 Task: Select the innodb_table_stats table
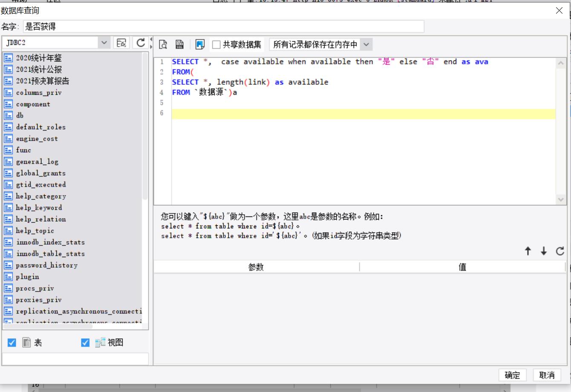50,254
